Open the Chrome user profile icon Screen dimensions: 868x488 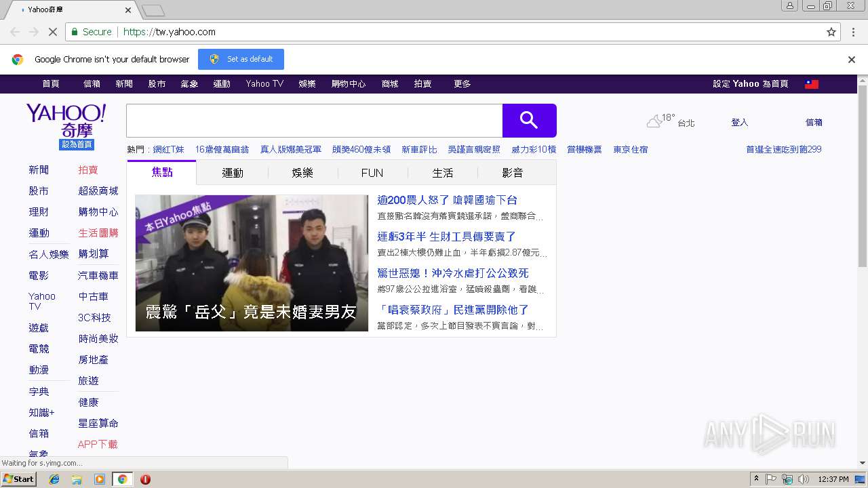pyautogui.click(x=789, y=5)
